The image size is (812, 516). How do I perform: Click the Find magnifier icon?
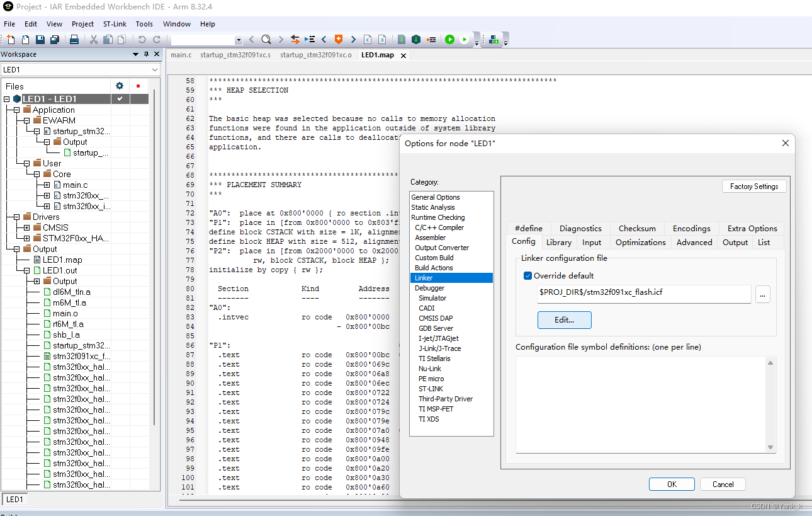266,40
